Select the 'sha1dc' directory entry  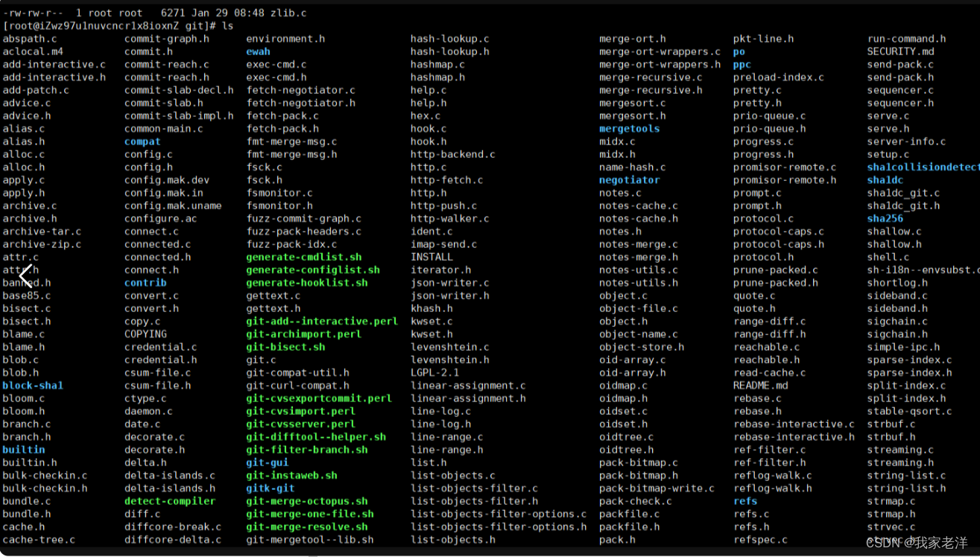(885, 180)
